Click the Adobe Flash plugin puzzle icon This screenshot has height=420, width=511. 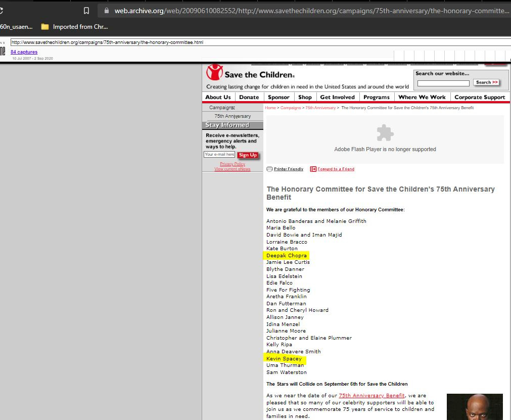[x=385, y=133]
